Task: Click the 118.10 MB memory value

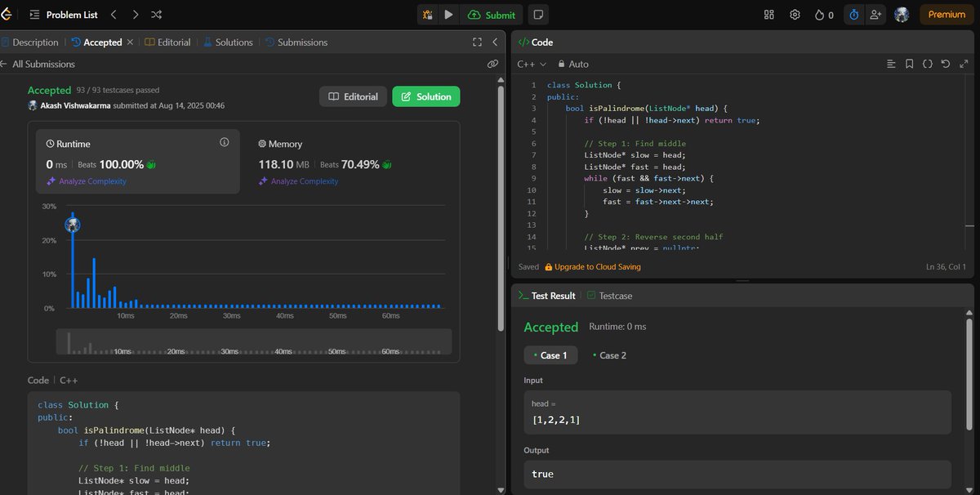Action: pyautogui.click(x=285, y=164)
